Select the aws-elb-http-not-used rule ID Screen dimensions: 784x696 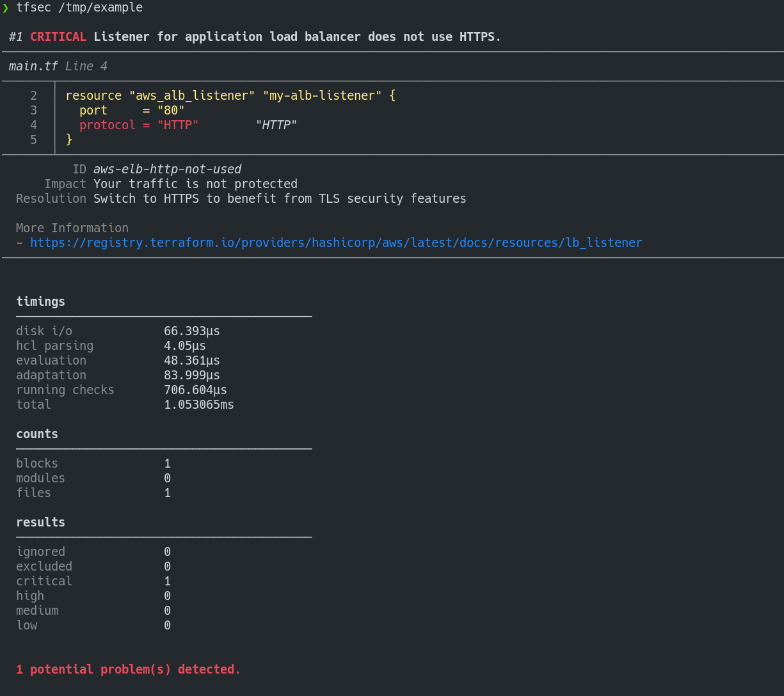(x=167, y=169)
